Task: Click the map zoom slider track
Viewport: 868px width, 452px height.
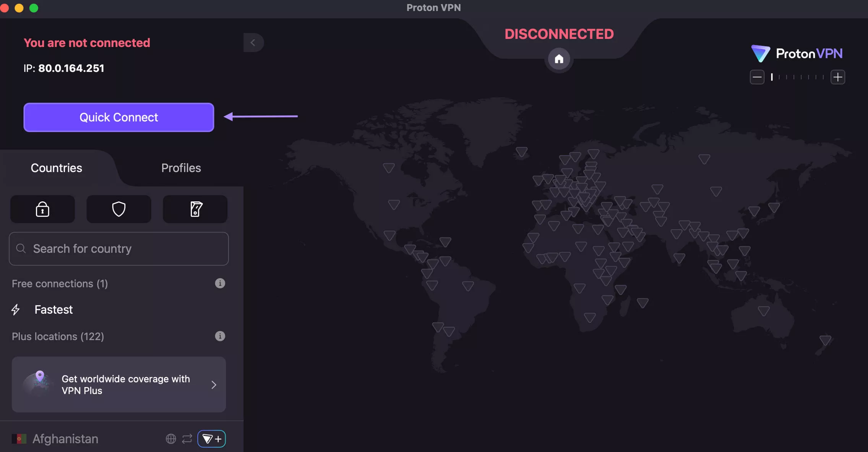Action: click(798, 77)
